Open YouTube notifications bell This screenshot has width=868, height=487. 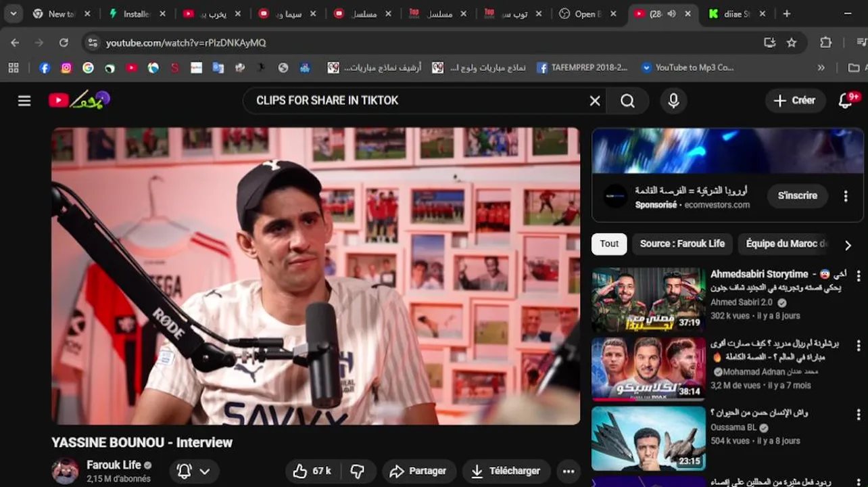point(846,101)
